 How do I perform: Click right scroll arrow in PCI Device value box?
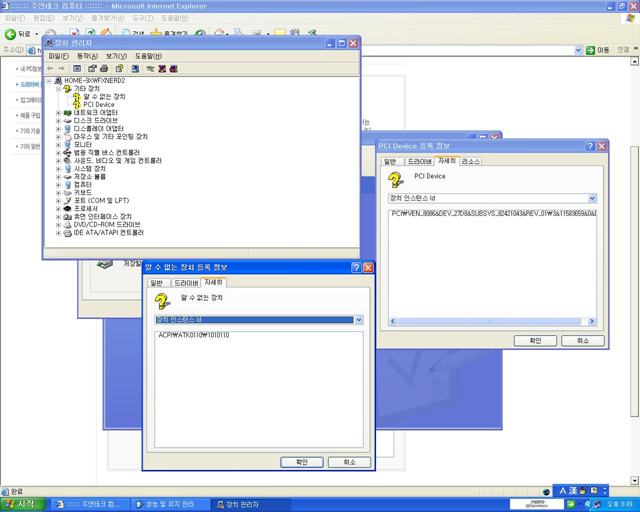[592, 321]
